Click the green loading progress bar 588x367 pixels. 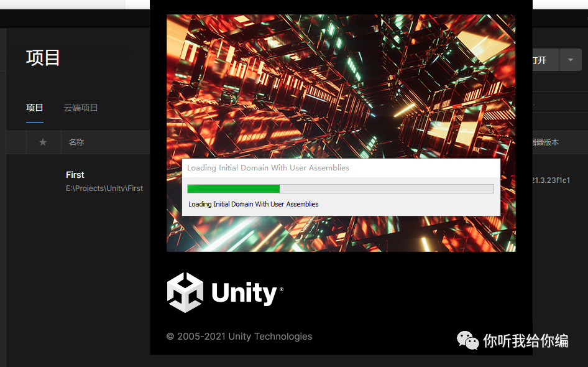coord(341,188)
